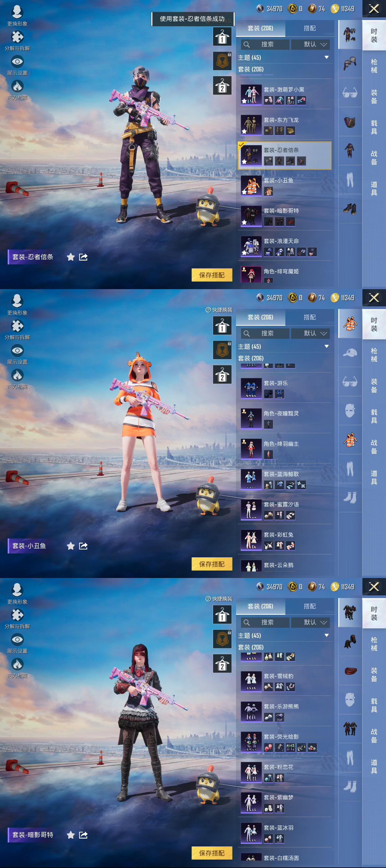Viewport: 386px width, 868px height.
Task: Expand the 默认 sort dropdown in top screenshot
Action: pyautogui.click(x=311, y=44)
